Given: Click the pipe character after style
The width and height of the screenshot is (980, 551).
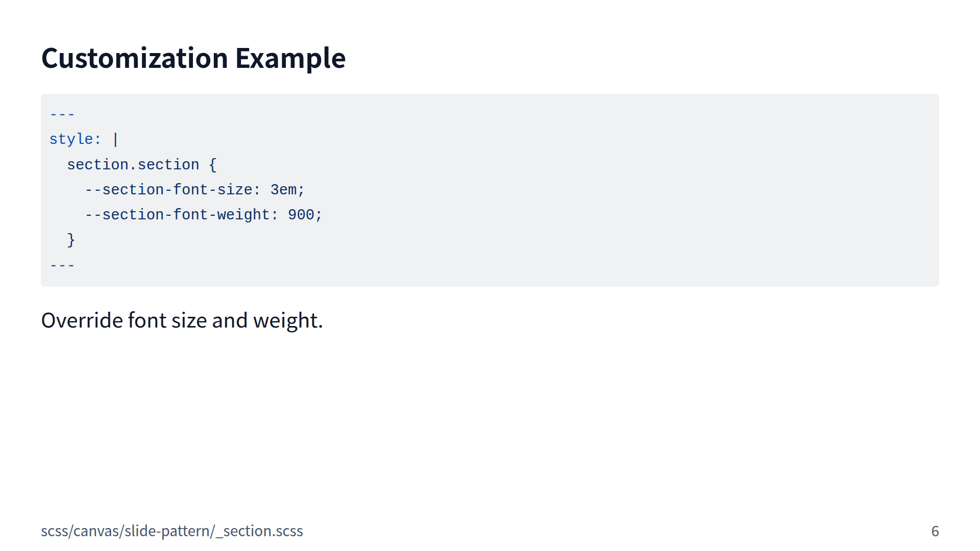Looking at the screenshot, I should [116, 139].
